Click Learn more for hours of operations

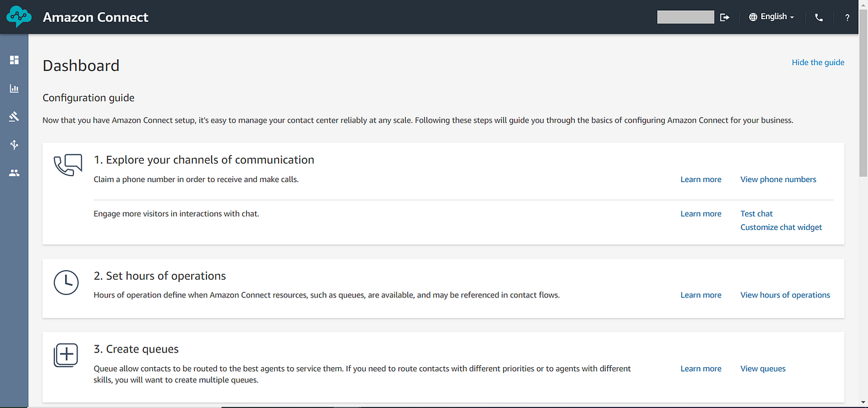[x=701, y=294]
